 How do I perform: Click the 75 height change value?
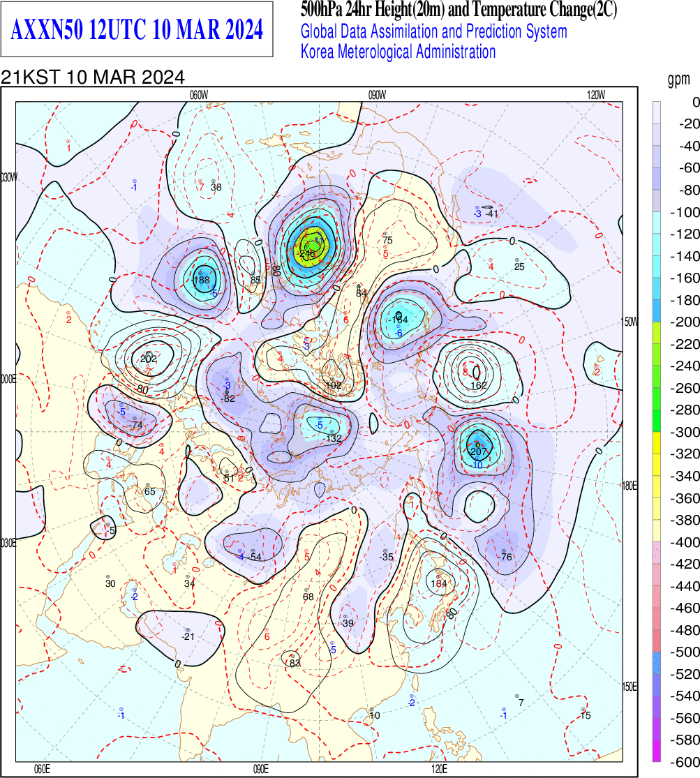(387, 240)
